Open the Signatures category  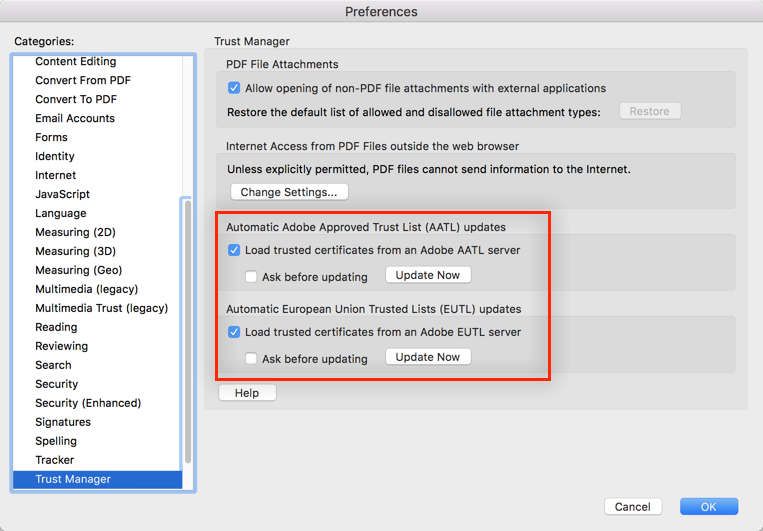[63, 422]
